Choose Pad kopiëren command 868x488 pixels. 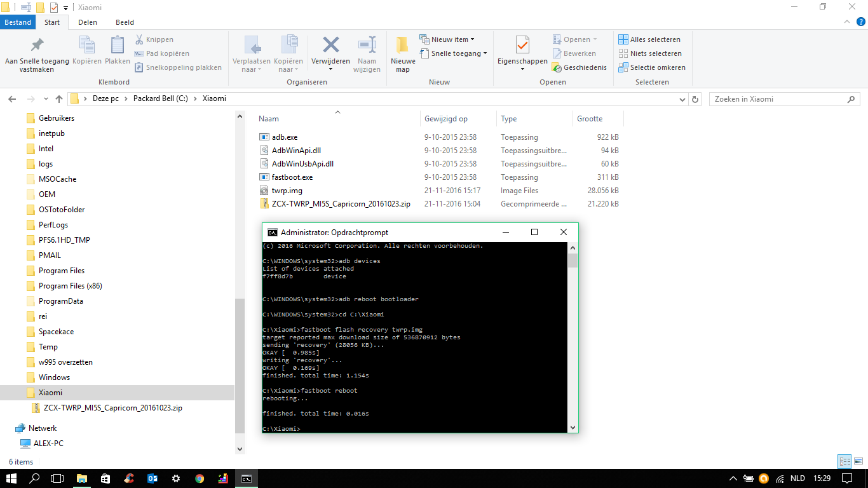(162, 53)
